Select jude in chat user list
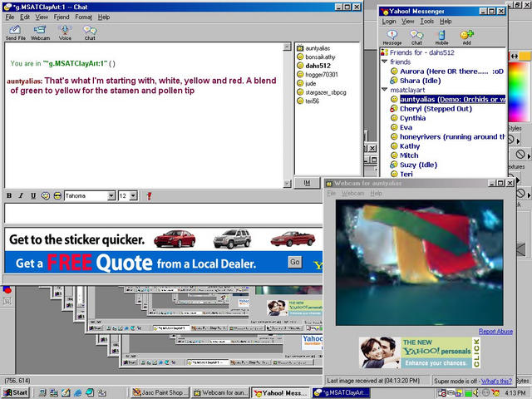 (310, 83)
